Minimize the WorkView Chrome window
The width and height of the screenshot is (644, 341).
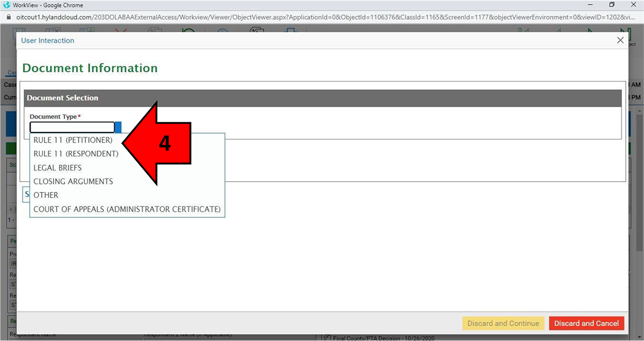[x=587, y=5]
